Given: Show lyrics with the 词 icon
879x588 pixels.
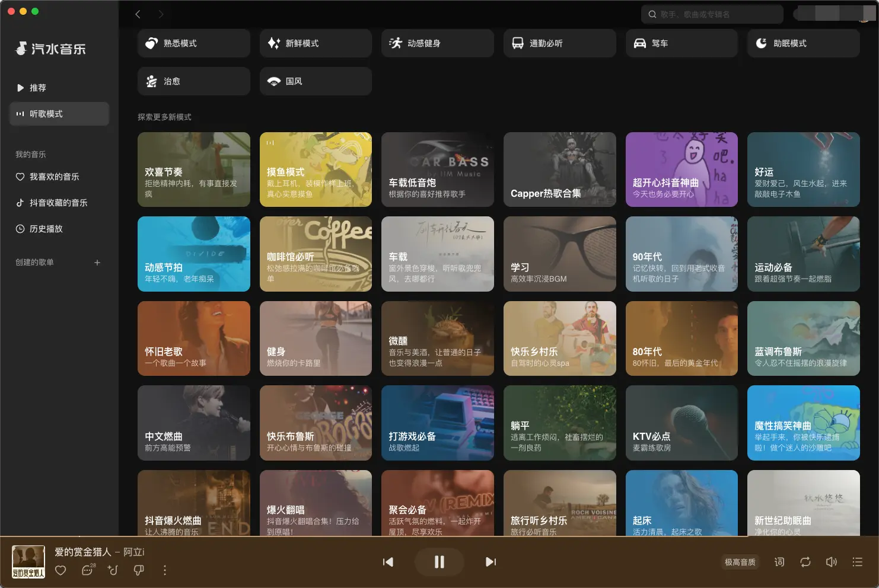Looking at the screenshot, I should click(779, 562).
